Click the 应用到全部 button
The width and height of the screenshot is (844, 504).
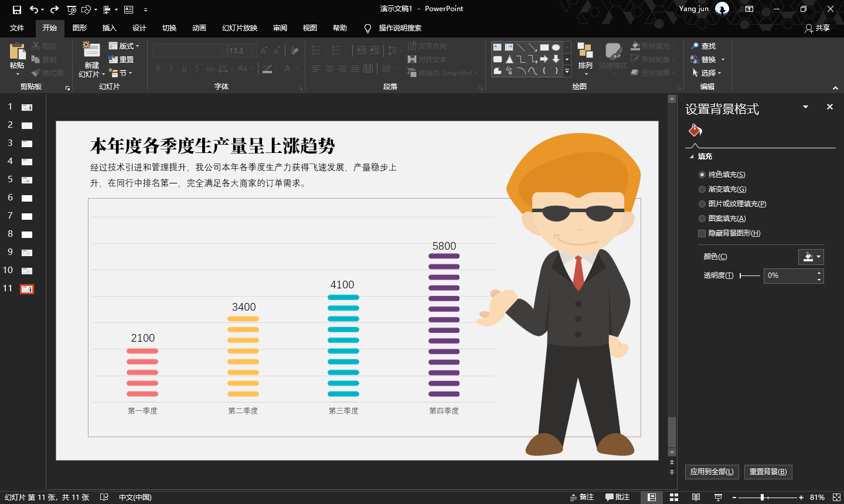[712, 472]
